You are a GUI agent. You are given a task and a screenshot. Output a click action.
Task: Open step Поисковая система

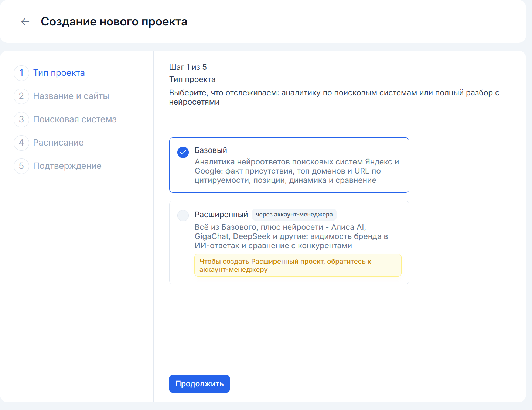pos(75,119)
